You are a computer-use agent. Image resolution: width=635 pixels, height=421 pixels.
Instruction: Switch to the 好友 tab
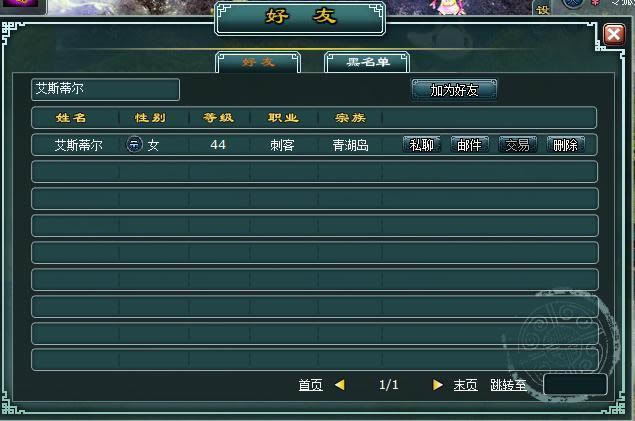[258, 62]
